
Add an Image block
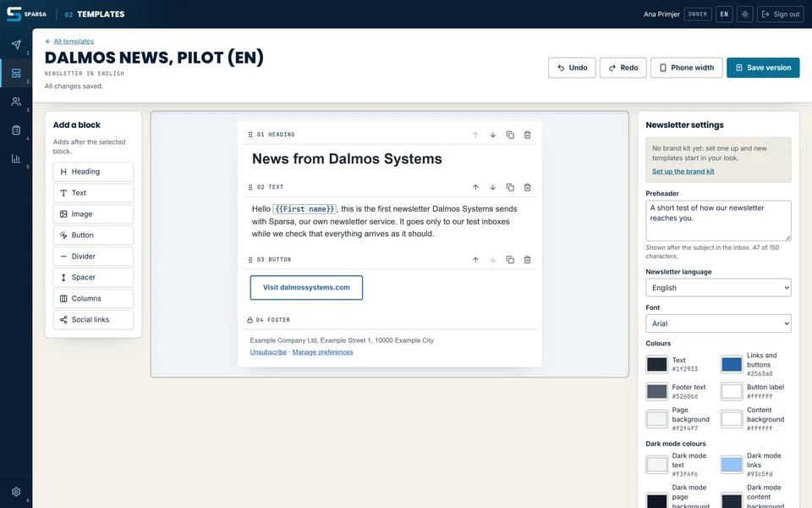[x=93, y=214]
